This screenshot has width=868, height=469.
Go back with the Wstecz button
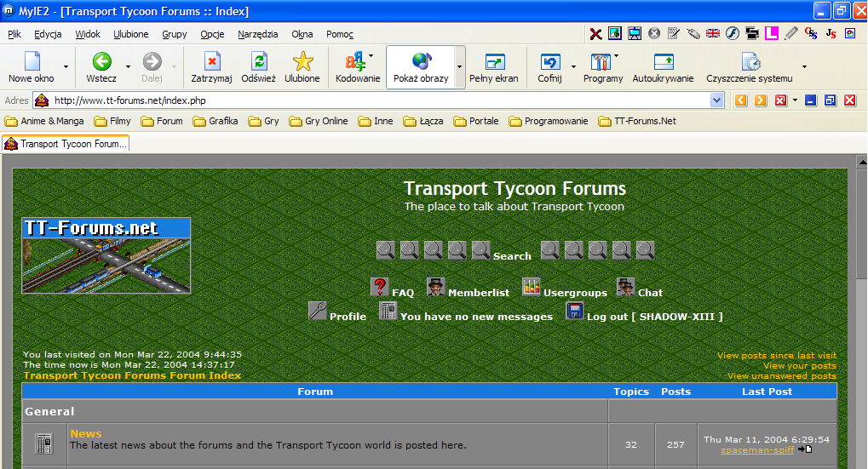pyautogui.click(x=101, y=67)
